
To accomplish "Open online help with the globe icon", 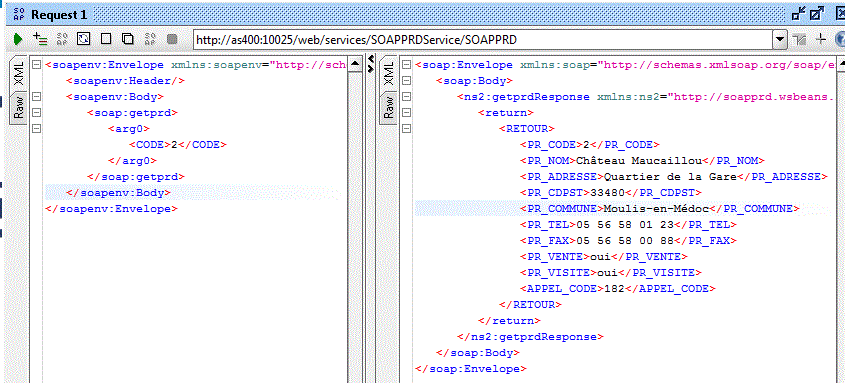I will (x=840, y=39).
